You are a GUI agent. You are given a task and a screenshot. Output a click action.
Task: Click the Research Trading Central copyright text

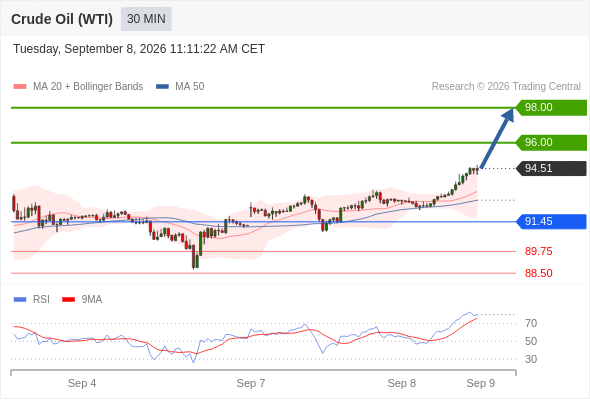(x=506, y=87)
